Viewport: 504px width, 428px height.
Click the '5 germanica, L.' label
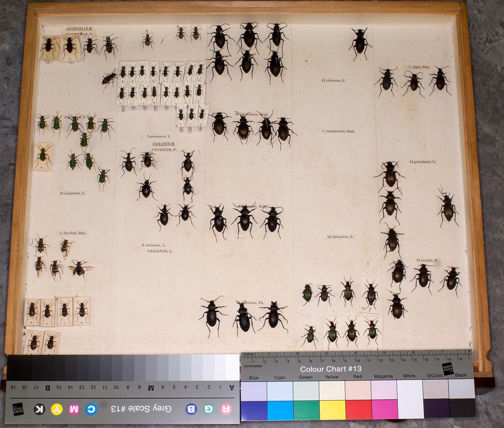(x=159, y=136)
